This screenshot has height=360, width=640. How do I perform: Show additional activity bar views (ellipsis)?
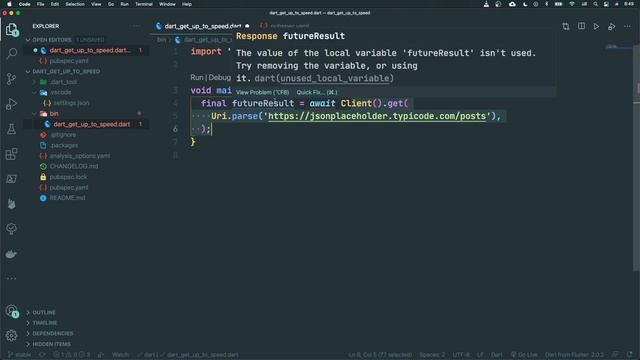pos(11,279)
